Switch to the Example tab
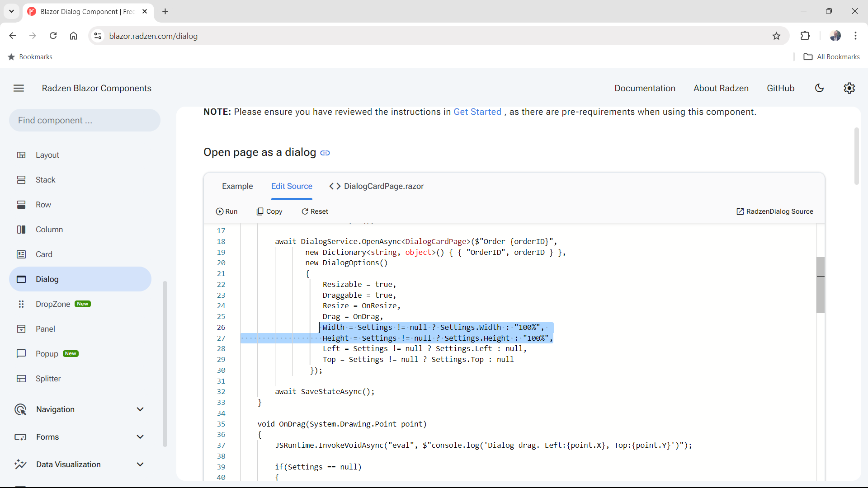 coord(237,186)
